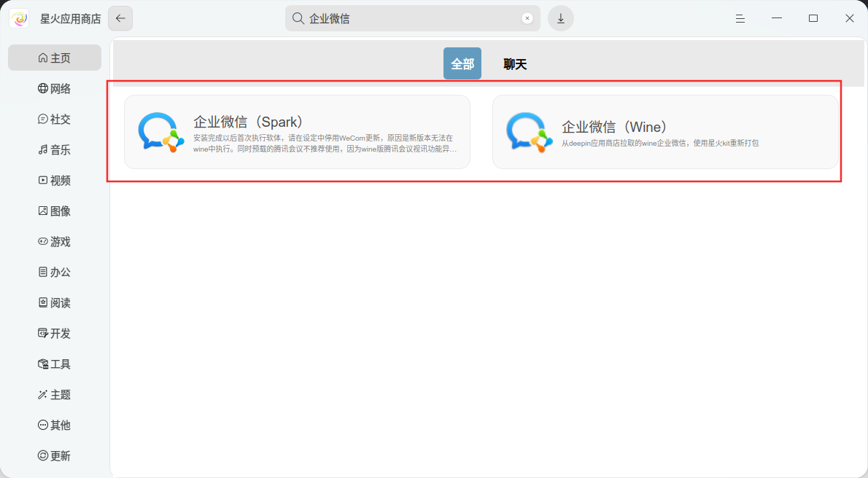Image resolution: width=868 pixels, height=478 pixels.
Task: Click the 企业微信 (Spark) app icon
Action: pos(160,132)
